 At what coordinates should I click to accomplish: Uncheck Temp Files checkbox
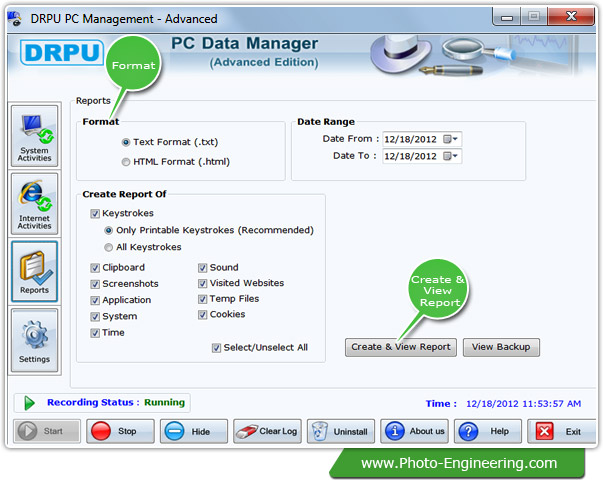pos(202,299)
